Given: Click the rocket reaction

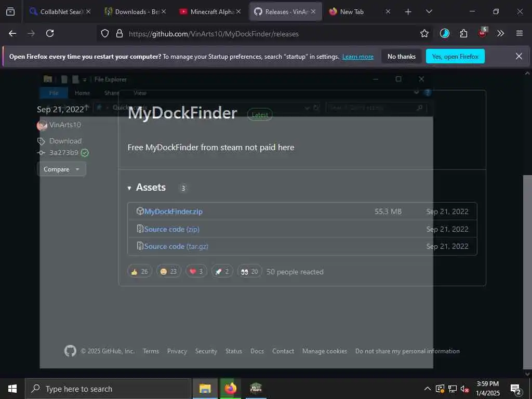Looking at the screenshot, I should (222, 271).
